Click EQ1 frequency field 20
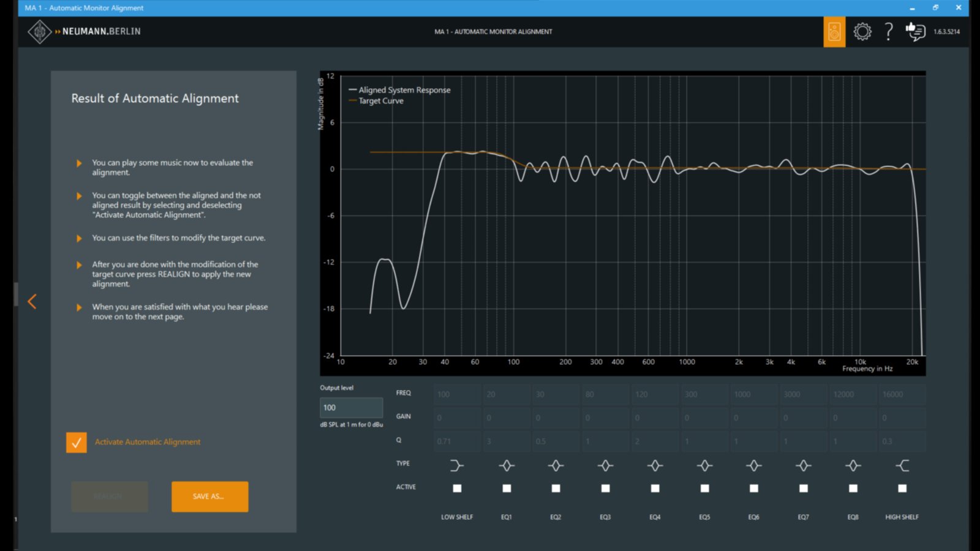 coord(507,394)
